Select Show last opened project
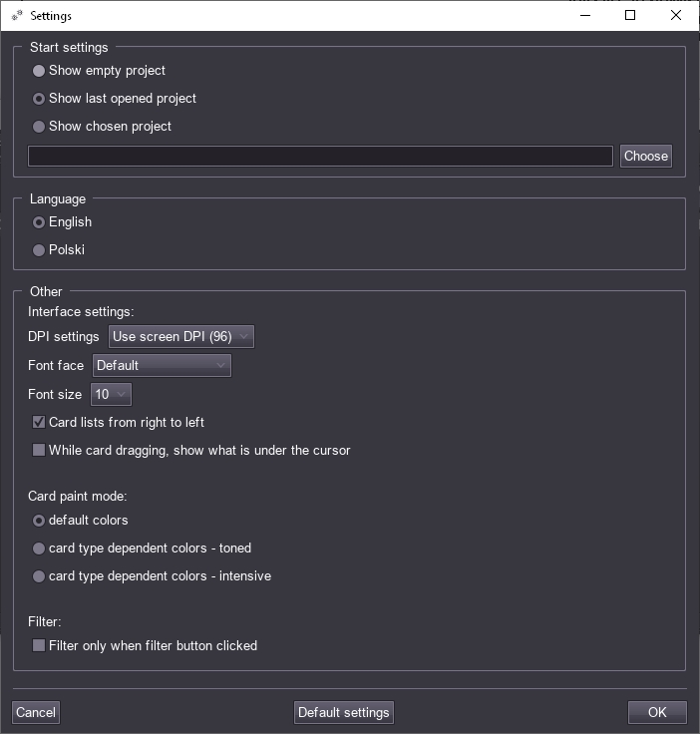700x734 pixels. coord(39,99)
